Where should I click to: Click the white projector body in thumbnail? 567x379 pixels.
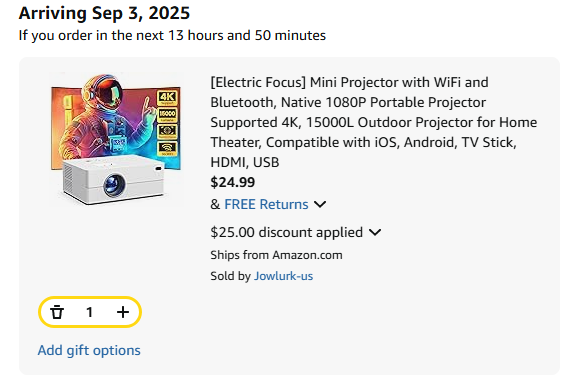[112, 179]
